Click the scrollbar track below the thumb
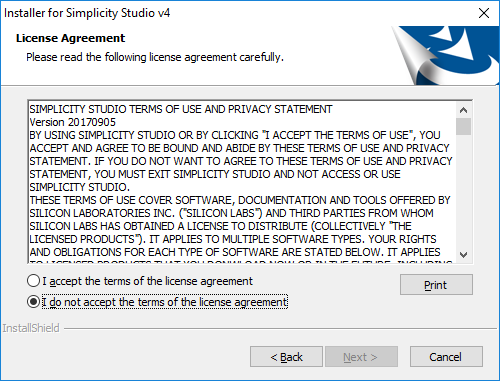500x381 pixels. 463,191
